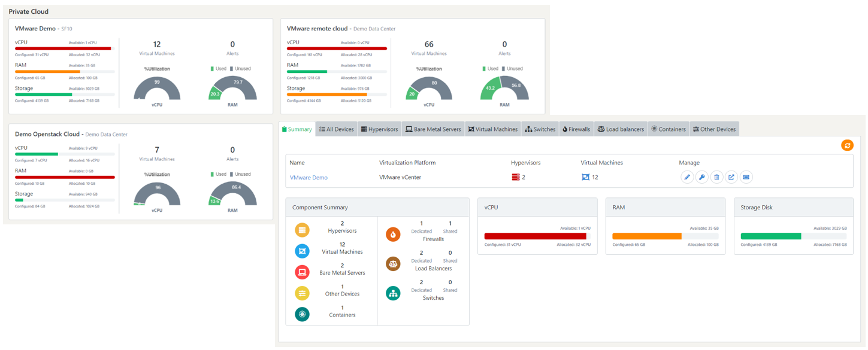Click the vCPU utilization gauge in VMware Demo card

pyautogui.click(x=157, y=89)
